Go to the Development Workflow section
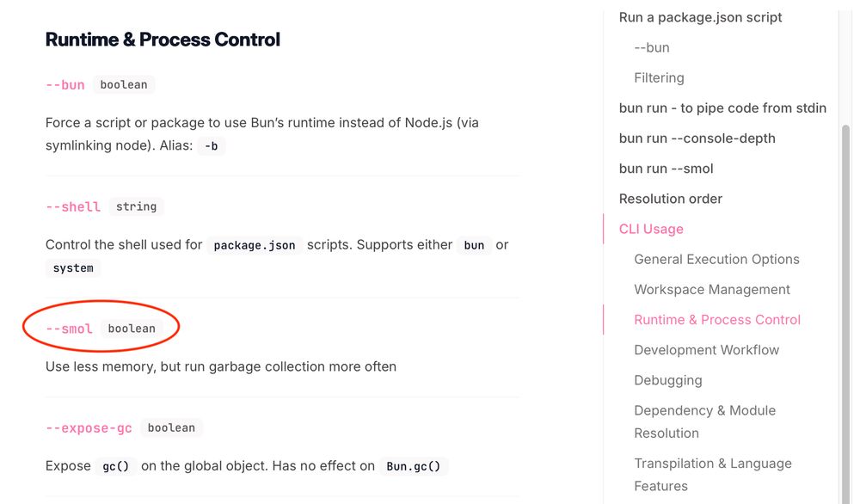860x504 pixels. pos(707,350)
